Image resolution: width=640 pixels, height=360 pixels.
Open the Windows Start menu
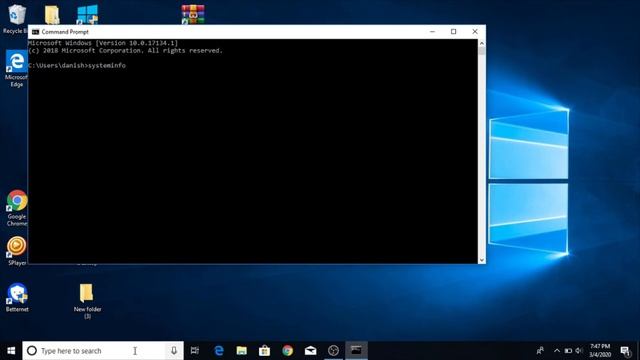pyautogui.click(x=11, y=351)
